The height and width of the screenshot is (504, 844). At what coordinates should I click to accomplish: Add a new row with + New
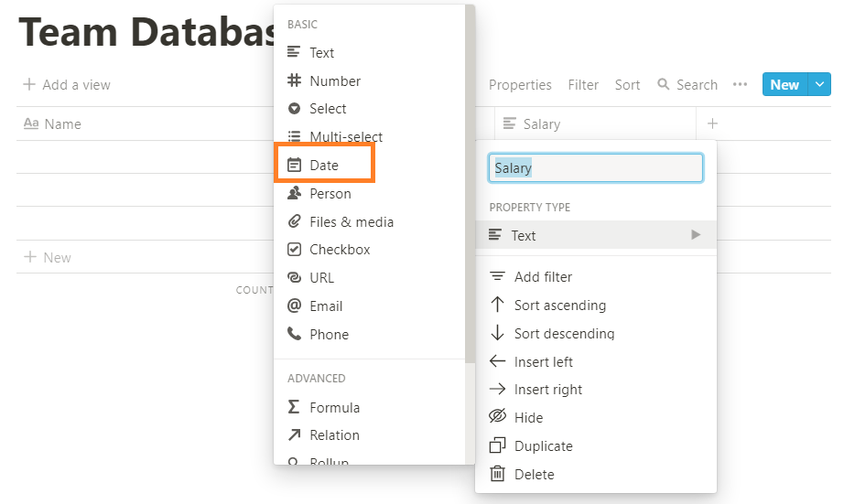[x=48, y=257]
